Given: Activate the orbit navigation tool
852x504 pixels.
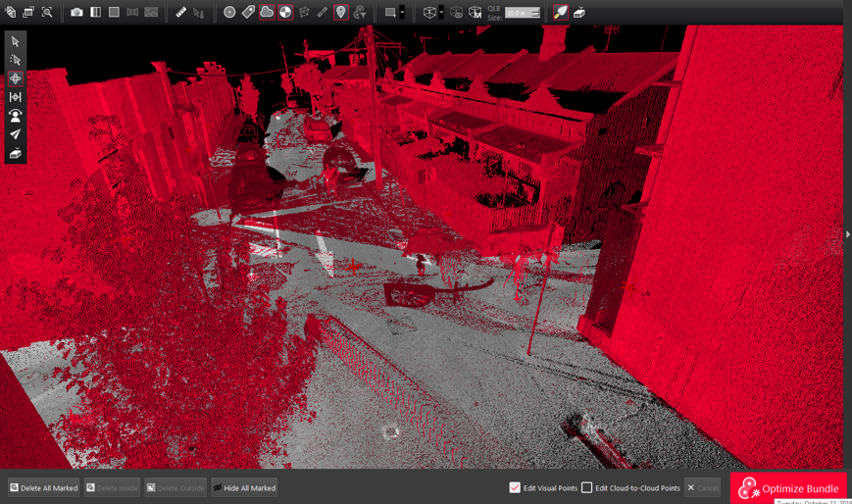Looking at the screenshot, I should pos(15,78).
